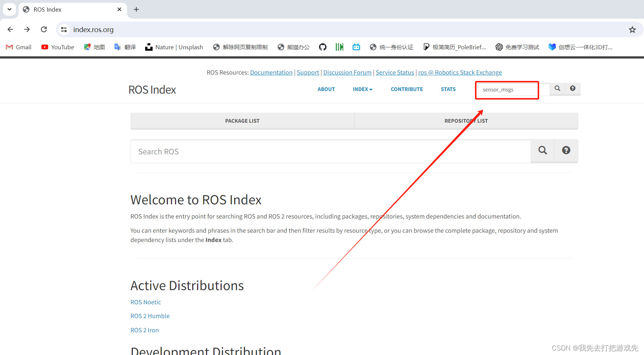Click the ROS Index site title
Image resolution: width=644 pixels, height=355 pixels.
pos(152,89)
